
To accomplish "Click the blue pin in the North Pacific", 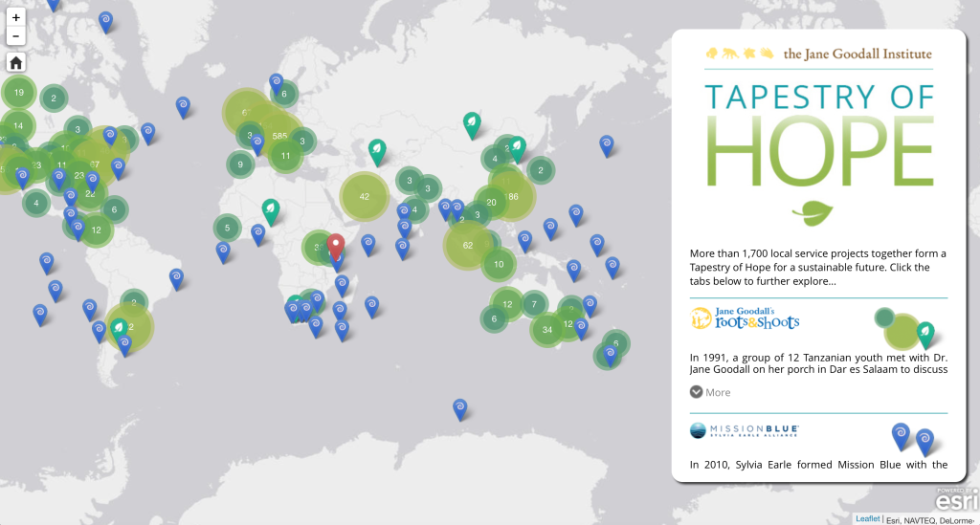I will tap(606, 146).
